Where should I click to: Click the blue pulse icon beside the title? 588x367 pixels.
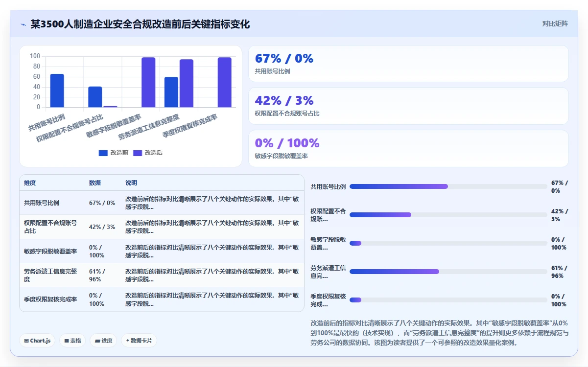click(24, 24)
